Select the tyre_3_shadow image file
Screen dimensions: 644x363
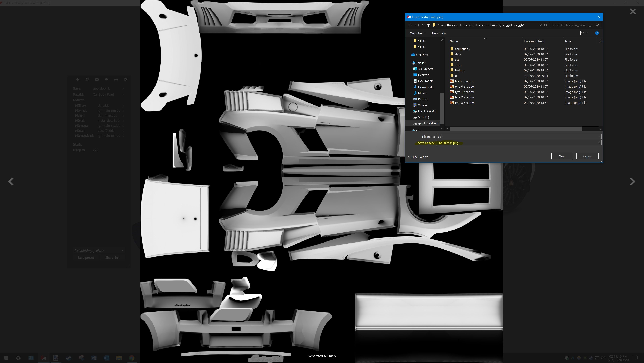(x=465, y=103)
